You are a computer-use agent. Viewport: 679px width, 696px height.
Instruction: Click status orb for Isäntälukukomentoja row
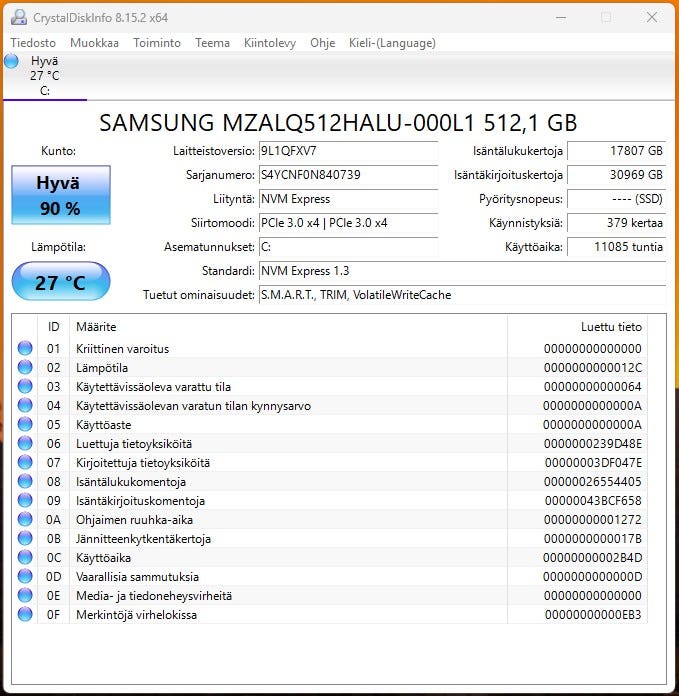coord(25,481)
